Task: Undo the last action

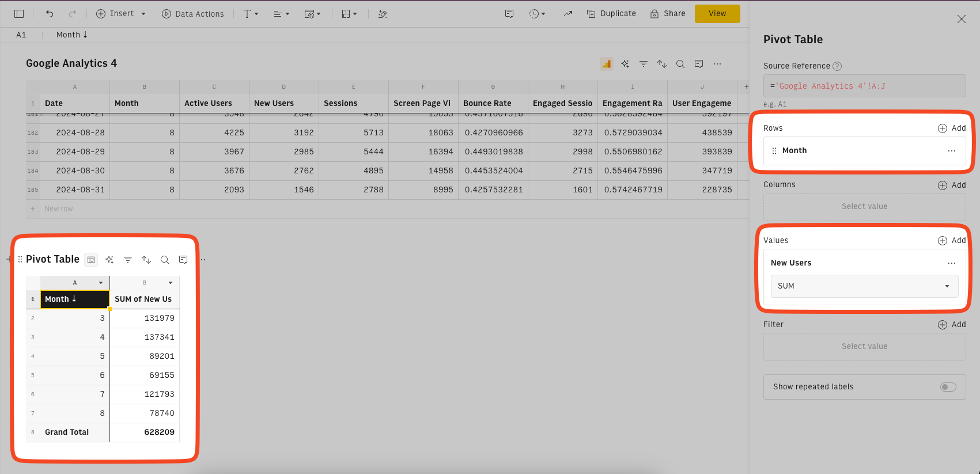Action: [50, 14]
